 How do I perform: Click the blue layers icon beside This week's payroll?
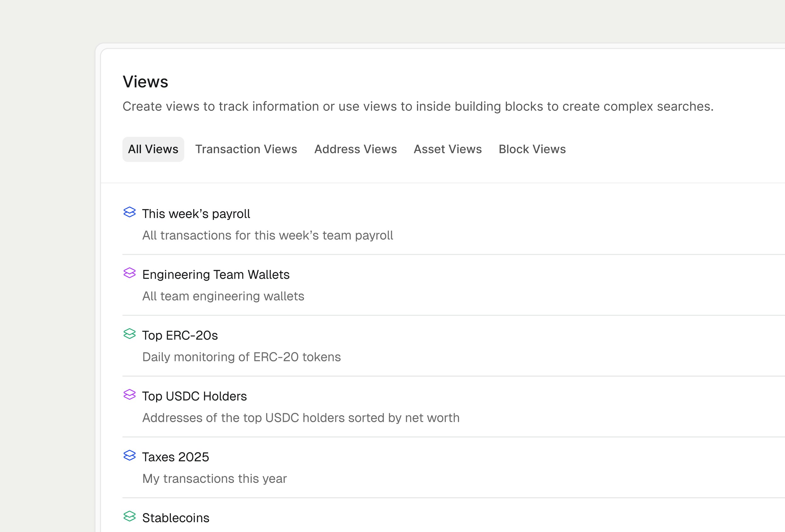pyautogui.click(x=129, y=213)
